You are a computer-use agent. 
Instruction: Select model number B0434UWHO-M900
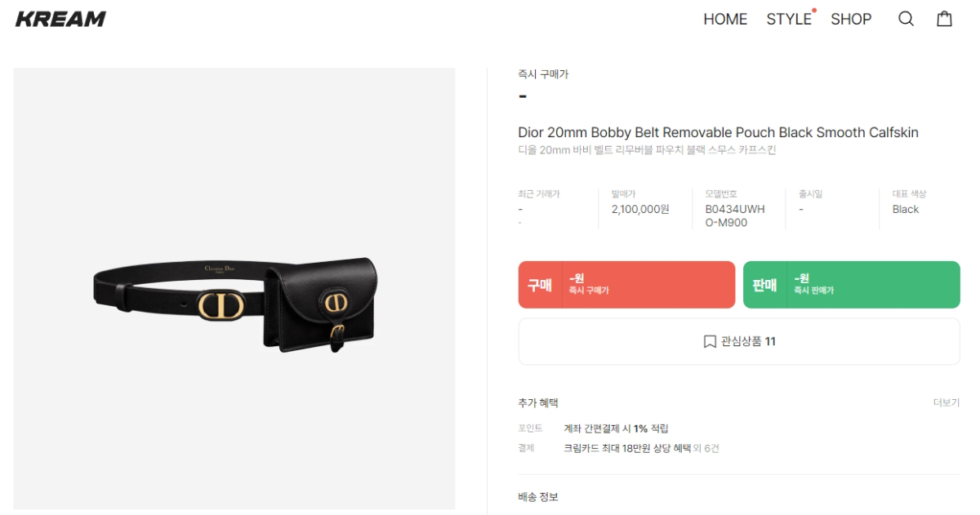[x=735, y=215]
